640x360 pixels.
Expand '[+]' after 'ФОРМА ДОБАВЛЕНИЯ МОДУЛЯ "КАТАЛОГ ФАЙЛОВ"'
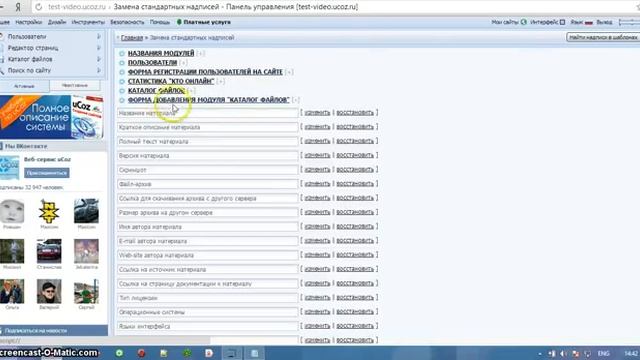tap(296, 100)
